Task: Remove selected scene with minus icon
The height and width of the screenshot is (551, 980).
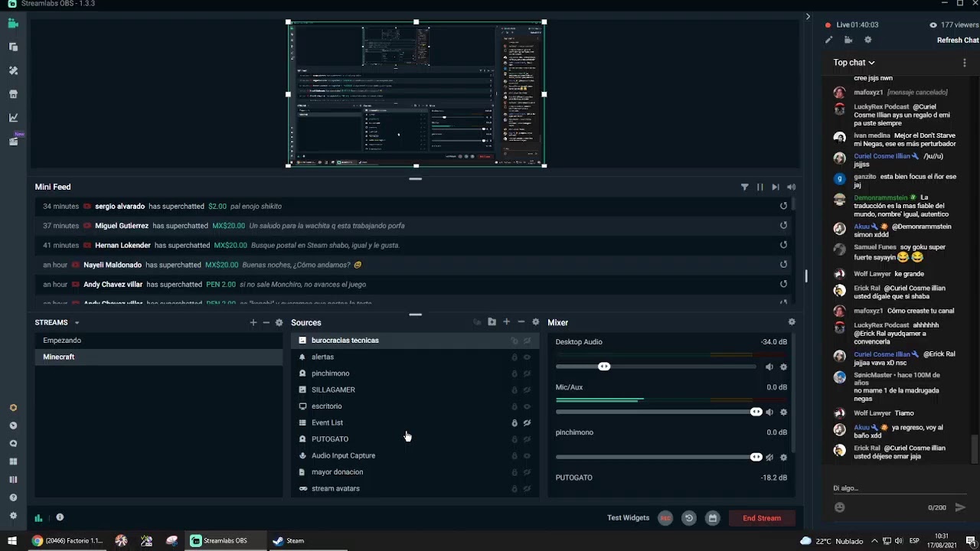Action: (x=266, y=322)
